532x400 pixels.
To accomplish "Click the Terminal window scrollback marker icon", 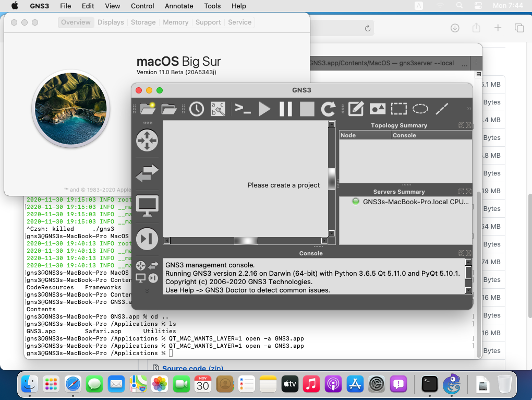I will [x=479, y=74].
